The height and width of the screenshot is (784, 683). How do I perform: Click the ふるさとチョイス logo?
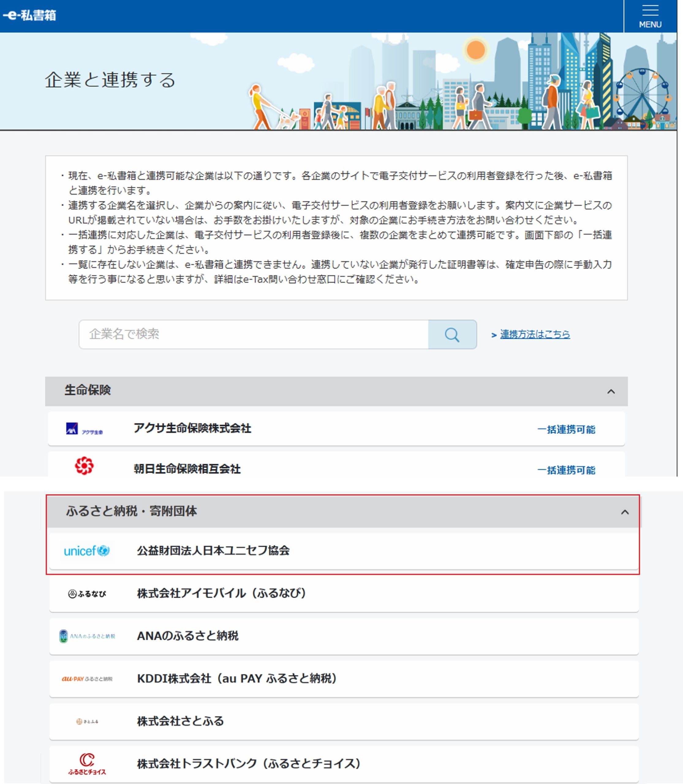pyautogui.click(x=87, y=764)
